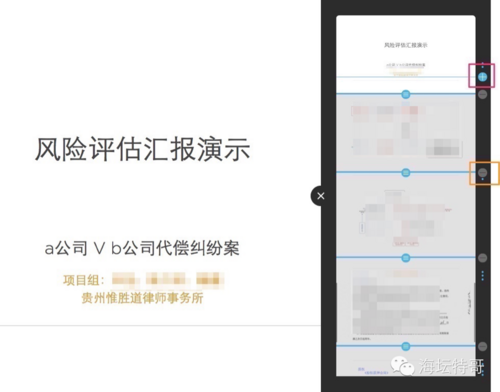This screenshot has height=392, width=500.
Task: Click slide title 风险评估汇报演示
Action: tap(143, 149)
